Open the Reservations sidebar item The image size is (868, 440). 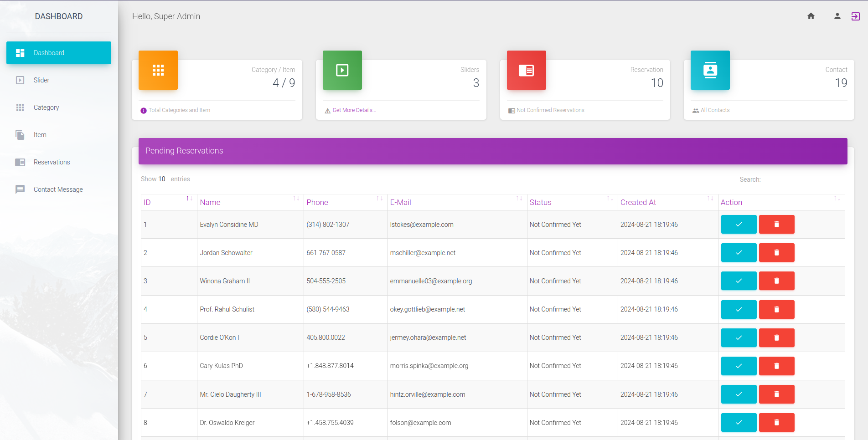[x=59, y=162]
